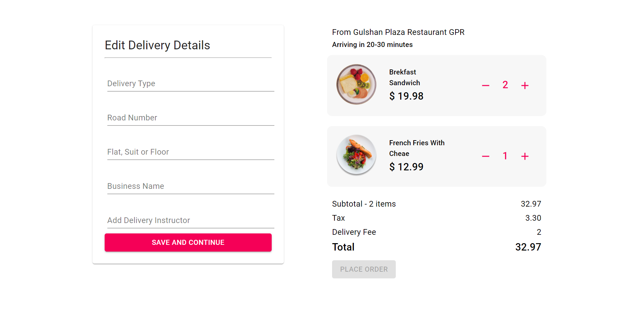Click into the Road Number field
This screenshot has width=644, height=326.
[x=191, y=118]
